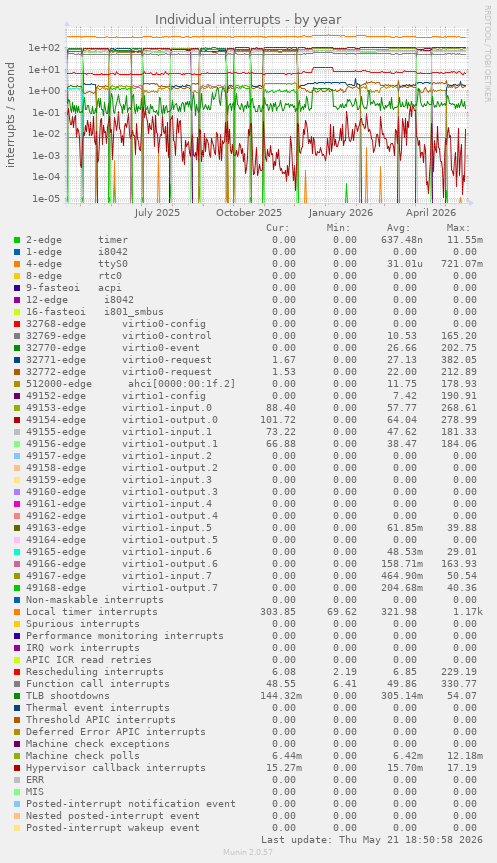
Task: Click the legend entry 'MIS'
Action: (35, 792)
